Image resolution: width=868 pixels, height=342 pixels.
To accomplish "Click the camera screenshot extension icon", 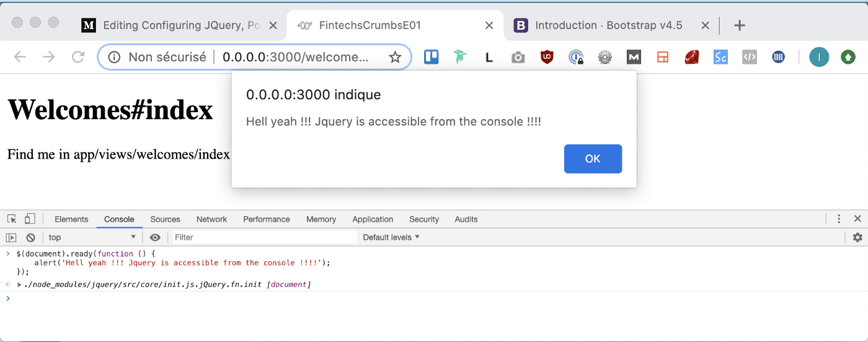I will (x=518, y=58).
